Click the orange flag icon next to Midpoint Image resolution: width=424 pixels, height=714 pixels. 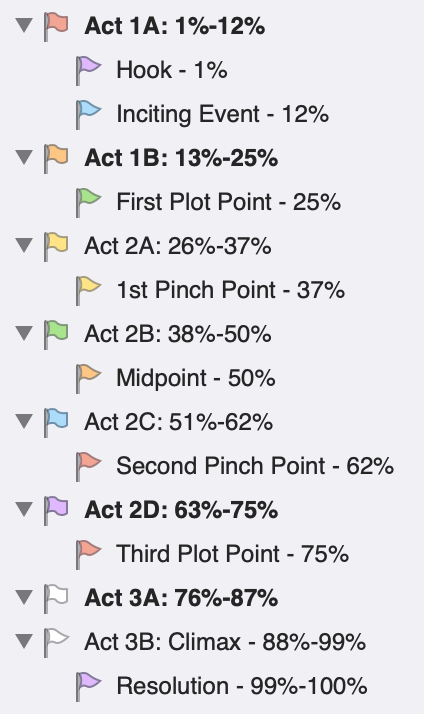pyautogui.click(x=88, y=378)
